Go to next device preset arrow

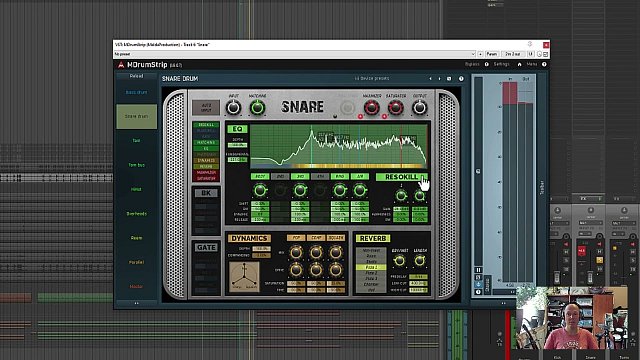tap(440, 79)
